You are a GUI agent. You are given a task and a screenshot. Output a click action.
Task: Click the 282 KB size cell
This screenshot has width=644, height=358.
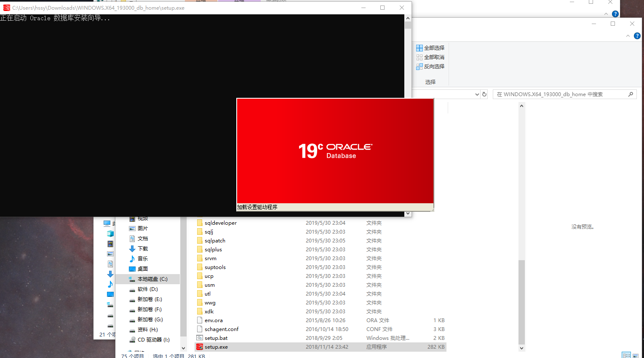pyautogui.click(x=436, y=347)
